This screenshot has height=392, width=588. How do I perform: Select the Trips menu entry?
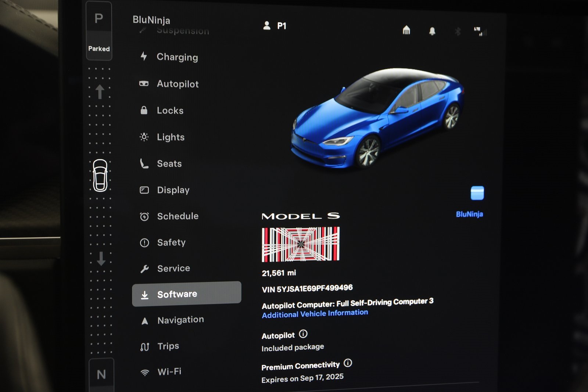point(168,346)
